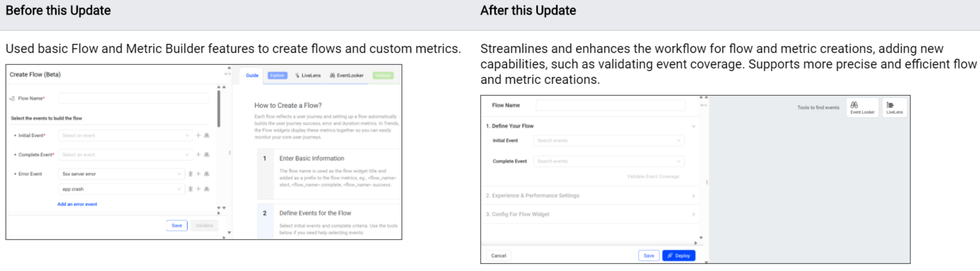Screen dimensions: 980x271
Task: Expand Config For Flow Widget section
Action: click(x=590, y=215)
